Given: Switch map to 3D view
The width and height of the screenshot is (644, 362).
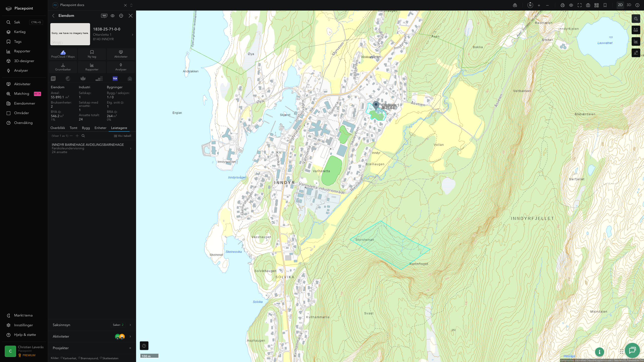Looking at the screenshot, I should 629,5.
